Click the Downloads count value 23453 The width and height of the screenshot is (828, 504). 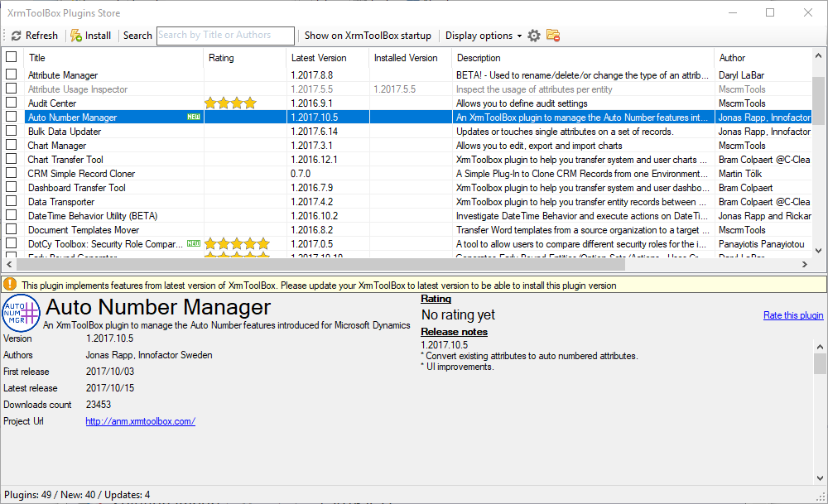click(x=99, y=404)
